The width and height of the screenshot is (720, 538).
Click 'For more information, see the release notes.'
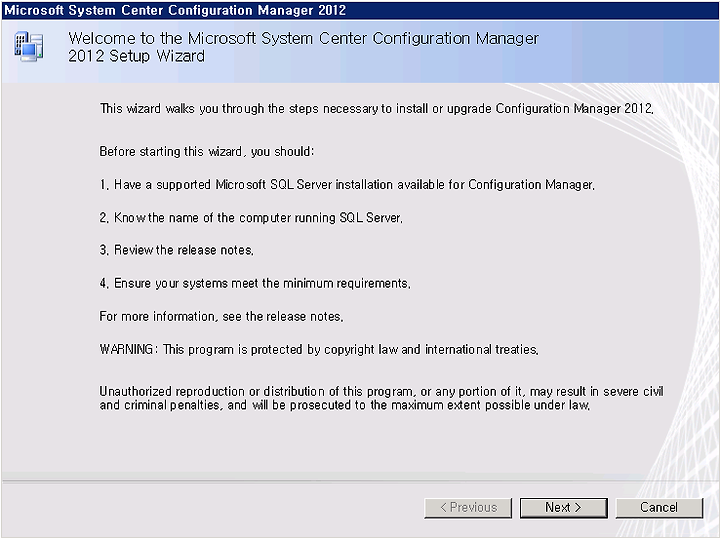[221, 316]
